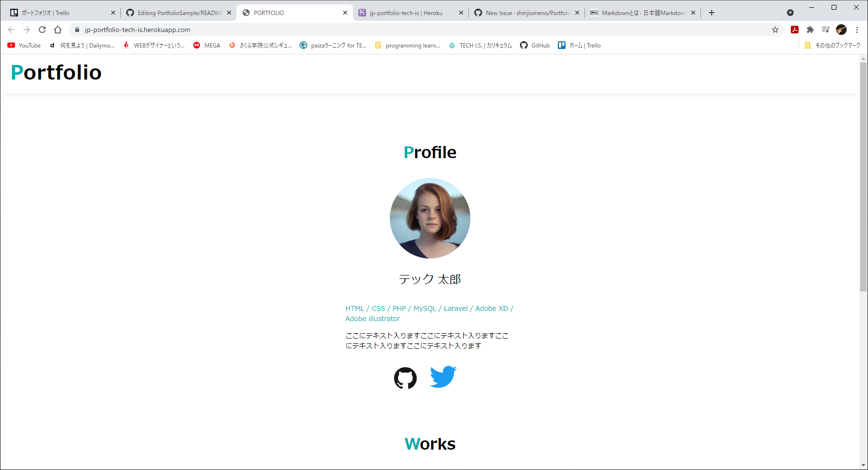Image resolution: width=868 pixels, height=470 pixels.
Task: Open the media control playlist icon
Action: coord(825,30)
